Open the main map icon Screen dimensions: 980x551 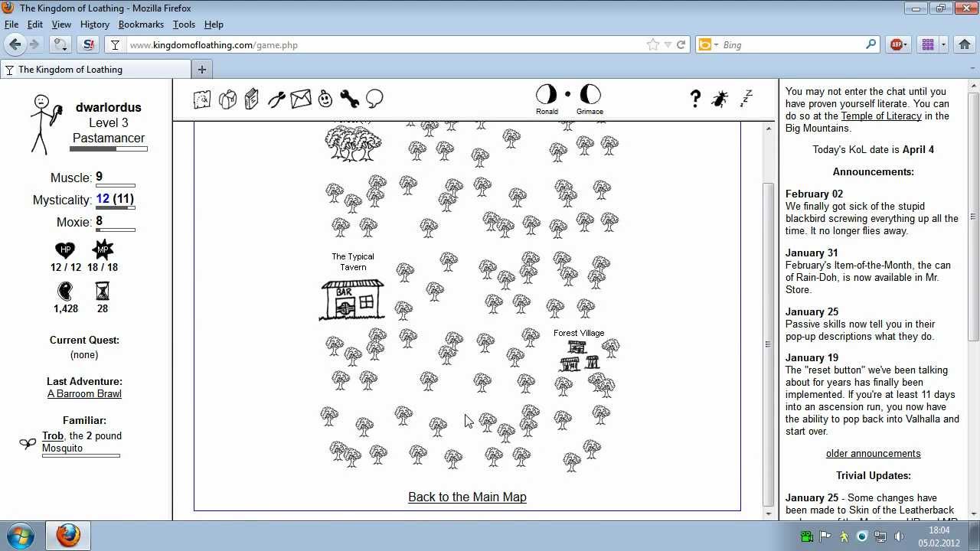point(202,99)
